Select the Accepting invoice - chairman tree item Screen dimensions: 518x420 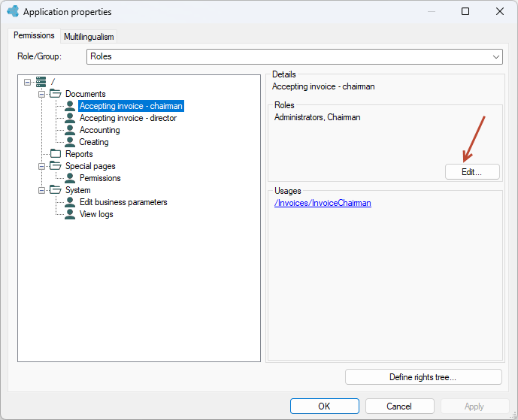tap(131, 106)
